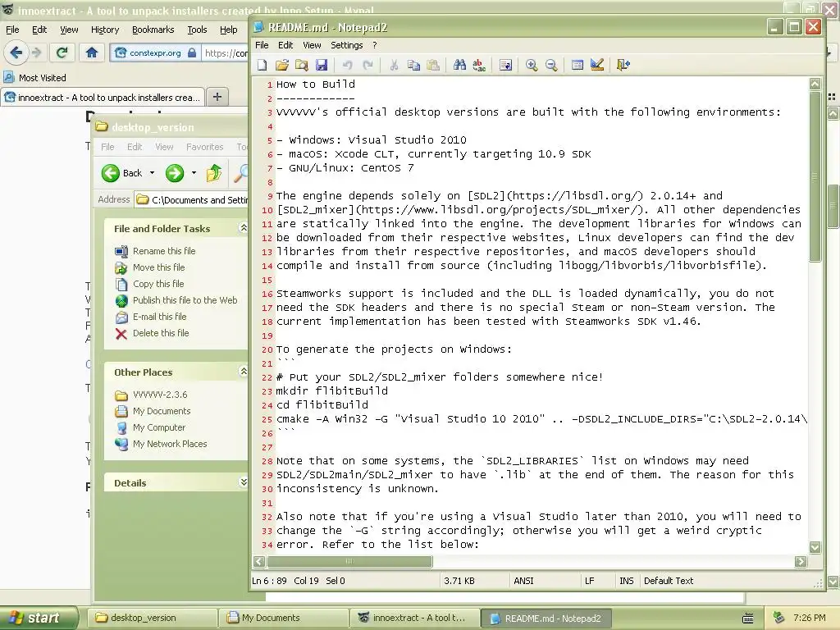Open the Tools menu in Mypal

[197, 30]
